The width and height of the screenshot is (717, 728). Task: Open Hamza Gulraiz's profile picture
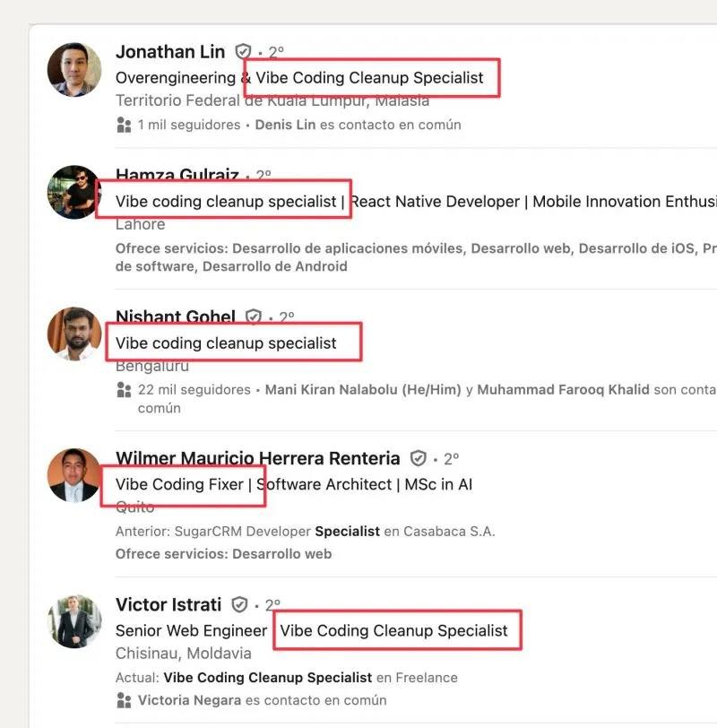(x=74, y=192)
